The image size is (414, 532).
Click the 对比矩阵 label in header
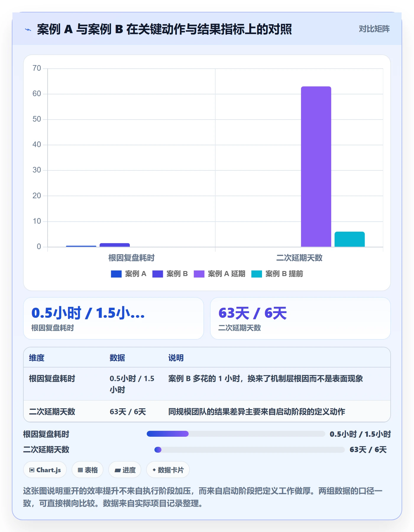tap(374, 29)
